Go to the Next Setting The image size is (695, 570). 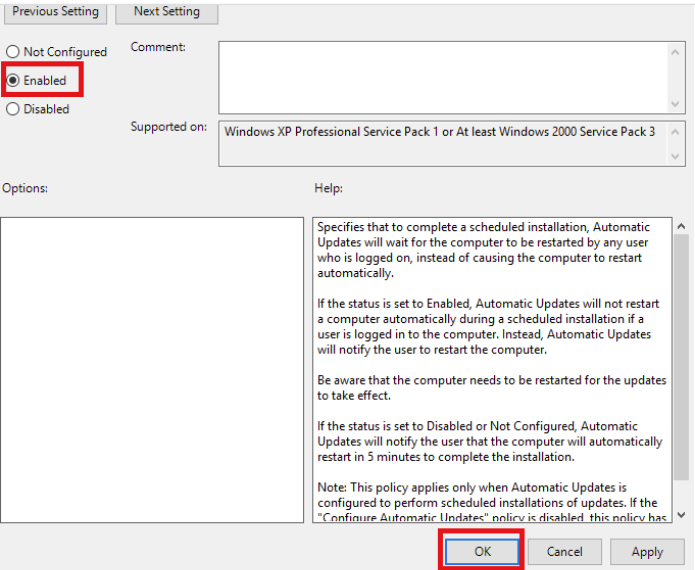click(167, 12)
